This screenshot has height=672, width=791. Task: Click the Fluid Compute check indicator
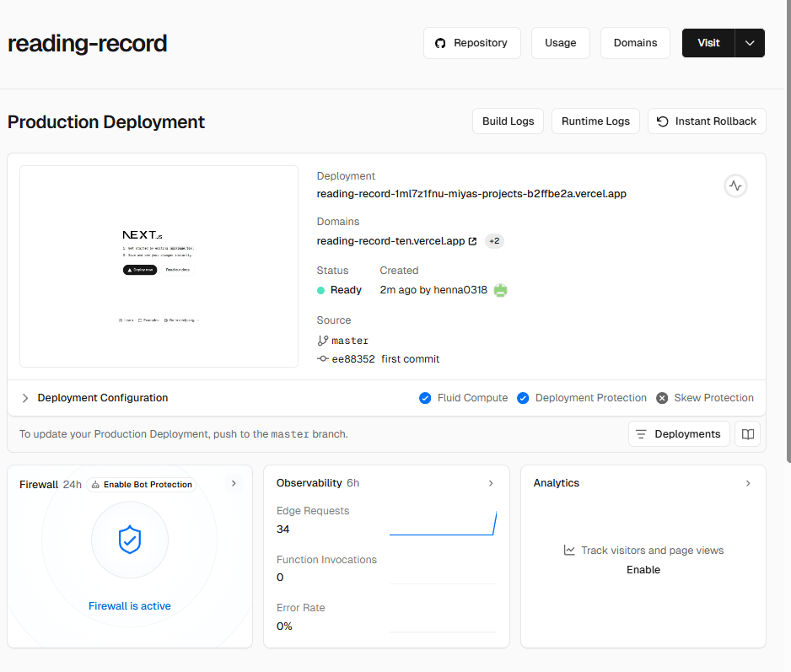pos(425,398)
